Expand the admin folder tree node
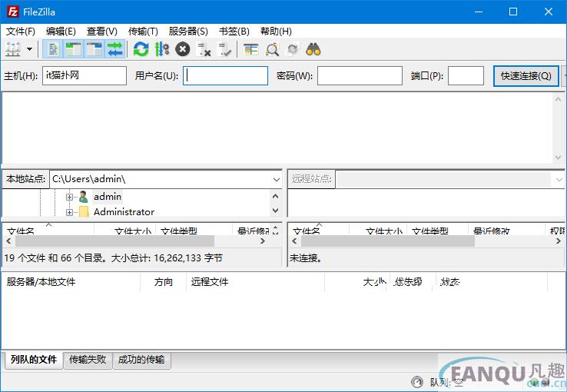This screenshot has width=567, height=392. 69,197
